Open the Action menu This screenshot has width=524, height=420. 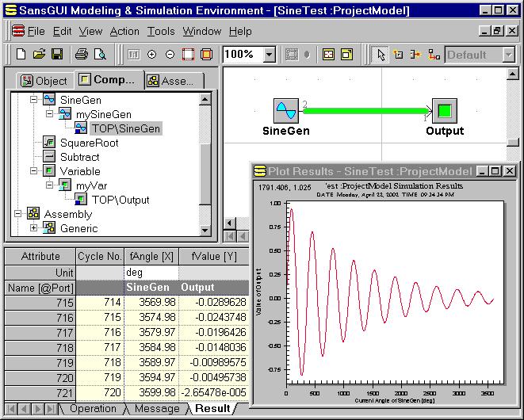tap(124, 32)
